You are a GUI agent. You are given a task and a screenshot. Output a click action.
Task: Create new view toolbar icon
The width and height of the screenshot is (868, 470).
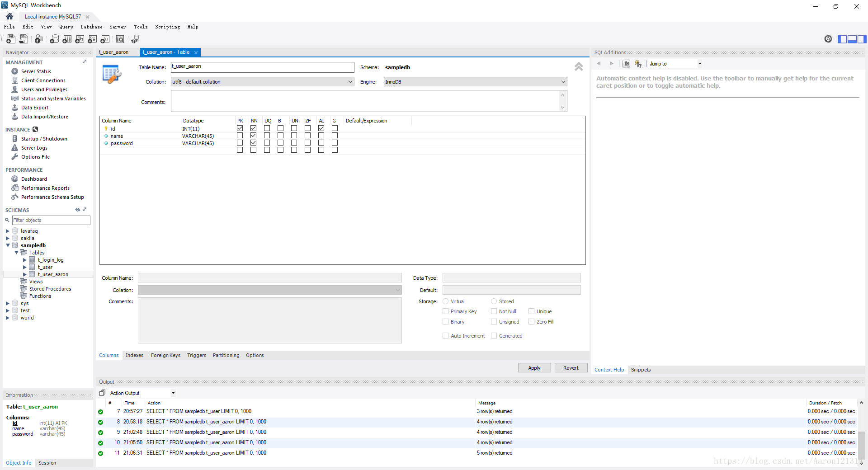click(x=80, y=39)
